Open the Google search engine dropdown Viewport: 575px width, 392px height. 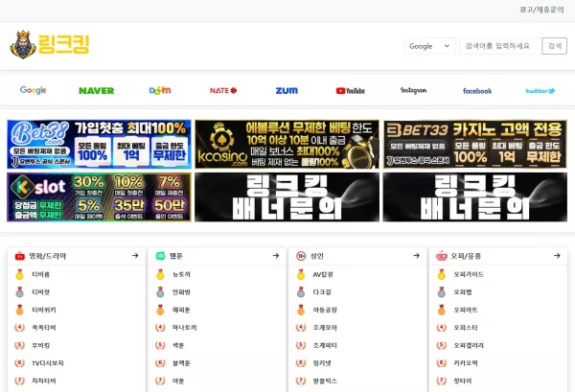click(x=429, y=46)
